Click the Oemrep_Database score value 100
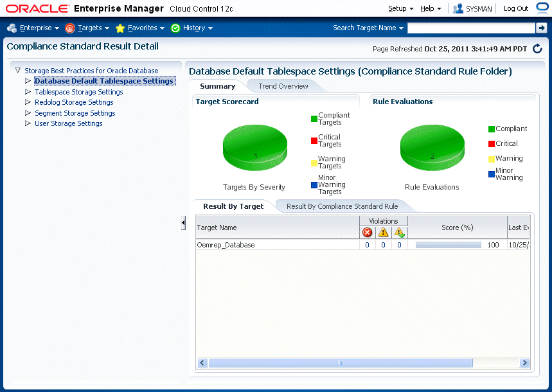Viewport: 552px width, 392px height. coord(494,245)
